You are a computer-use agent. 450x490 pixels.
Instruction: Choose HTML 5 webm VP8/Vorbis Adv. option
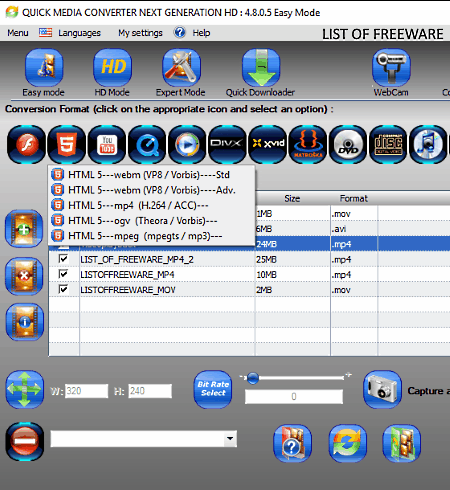152,190
